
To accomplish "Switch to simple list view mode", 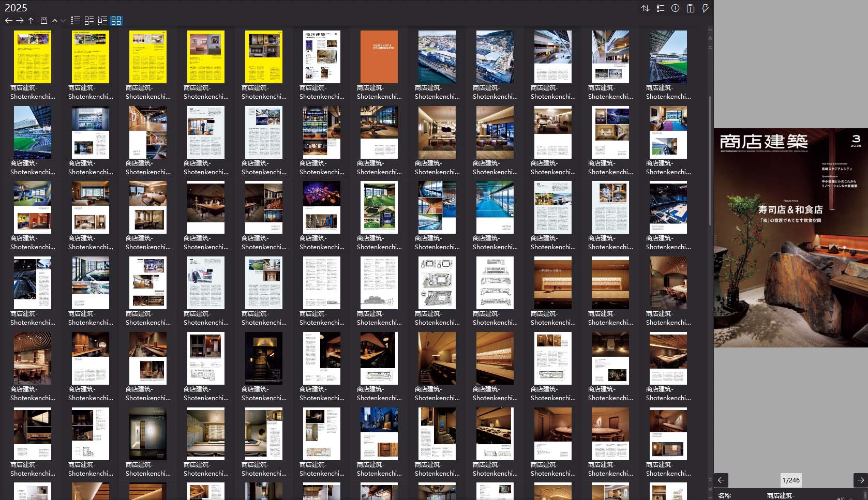I will click(x=76, y=21).
